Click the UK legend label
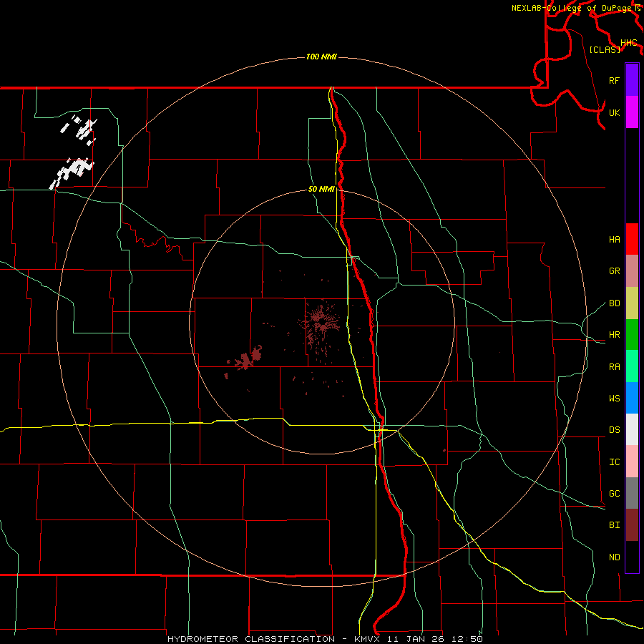 coord(614,112)
